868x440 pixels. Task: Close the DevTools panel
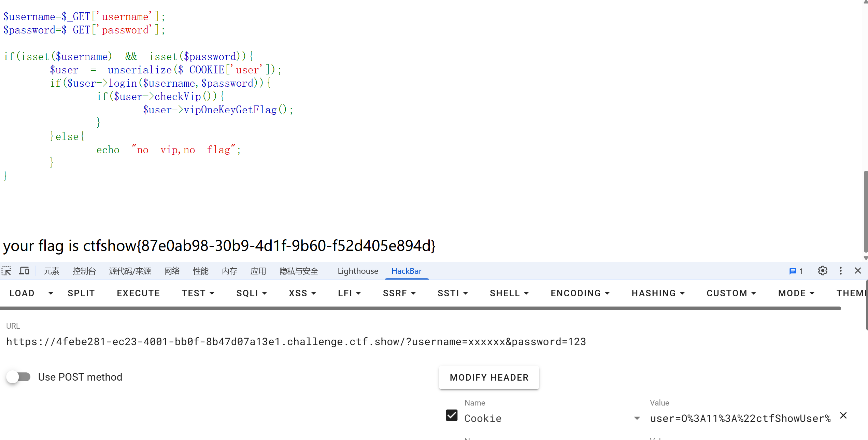tap(858, 271)
